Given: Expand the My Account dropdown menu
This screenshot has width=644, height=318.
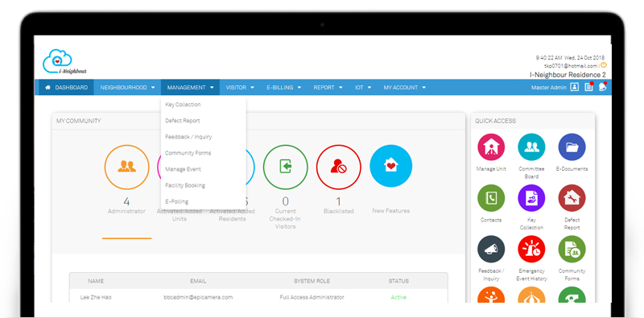Looking at the screenshot, I should [405, 88].
